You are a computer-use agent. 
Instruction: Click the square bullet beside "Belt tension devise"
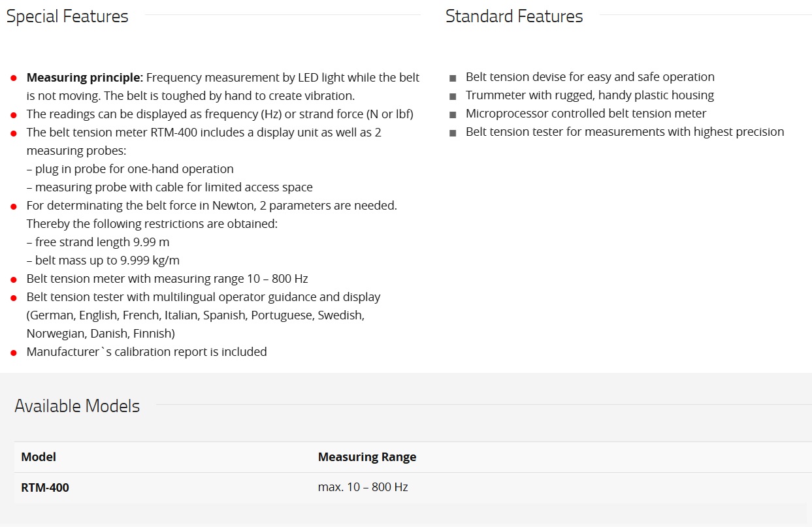click(453, 78)
